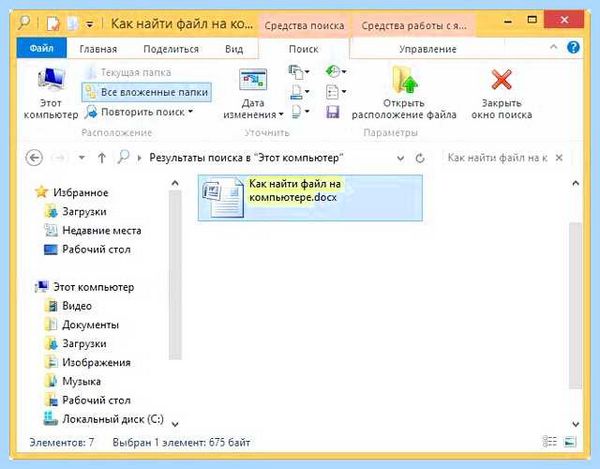This screenshot has width=600, height=469.
Task: Switch to the Главная ribbon tab
Action: pos(98,49)
